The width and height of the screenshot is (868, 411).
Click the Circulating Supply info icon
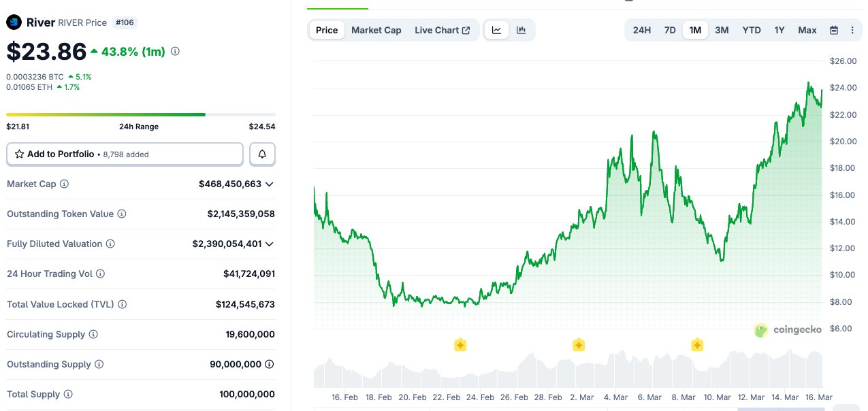93,334
